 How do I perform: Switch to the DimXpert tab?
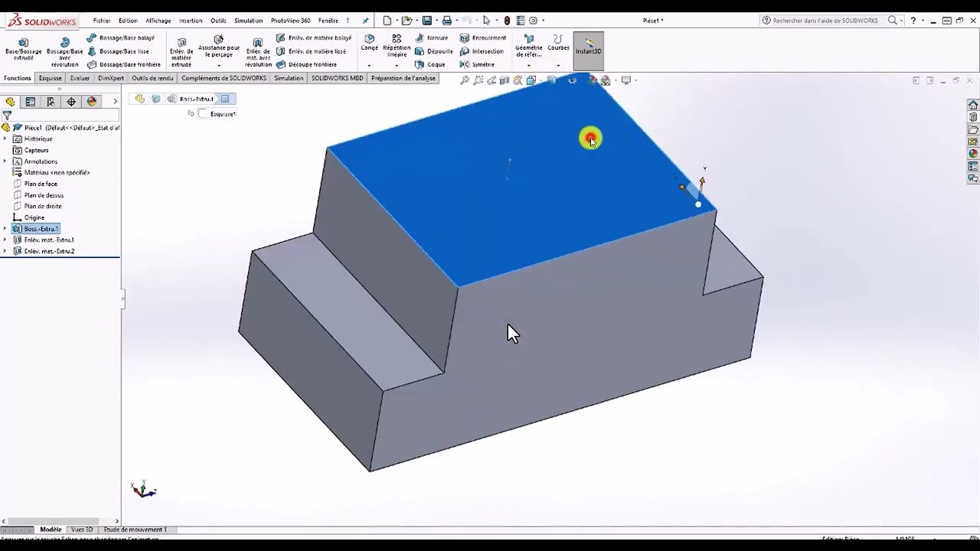[111, 78]
